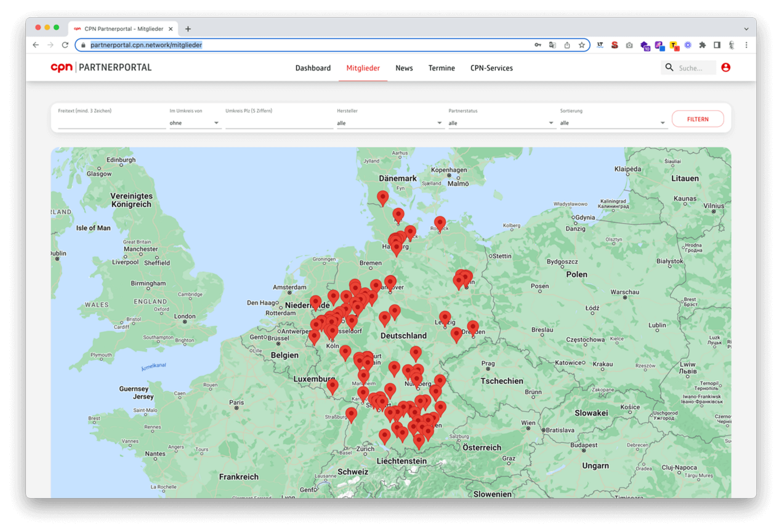
Task: Click the Warschau city label
Action: pos(625,292)
